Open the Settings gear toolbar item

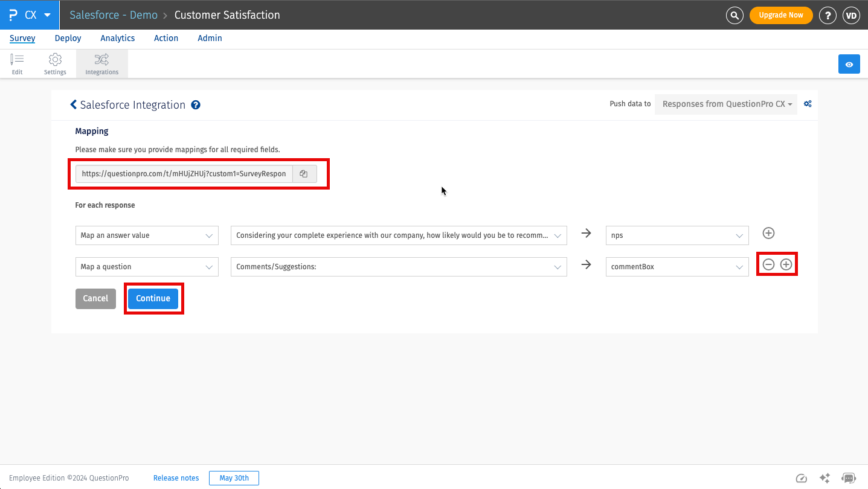(55, 64)
